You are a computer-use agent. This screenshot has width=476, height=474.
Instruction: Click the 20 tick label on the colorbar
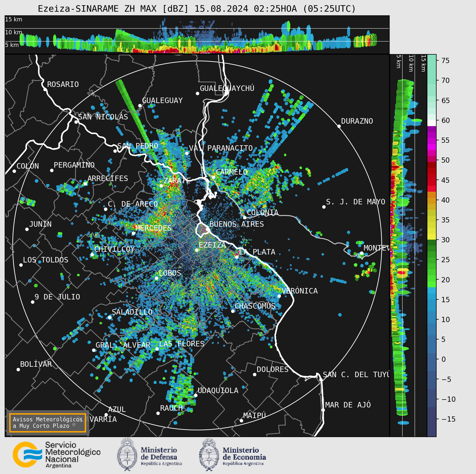[445, 280]
